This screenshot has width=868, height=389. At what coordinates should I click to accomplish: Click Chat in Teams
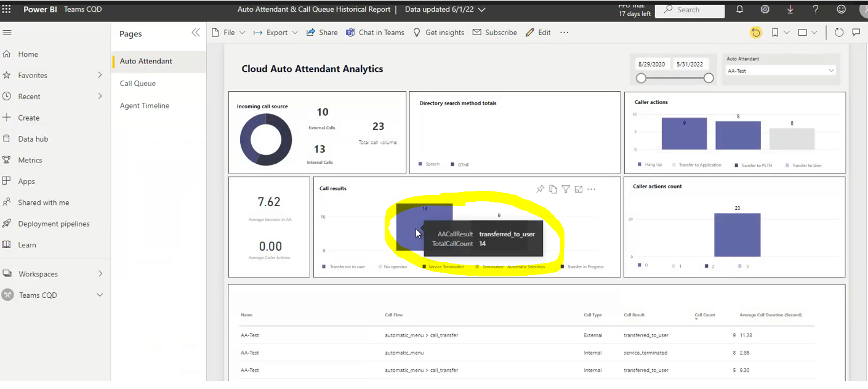[375, 32]
